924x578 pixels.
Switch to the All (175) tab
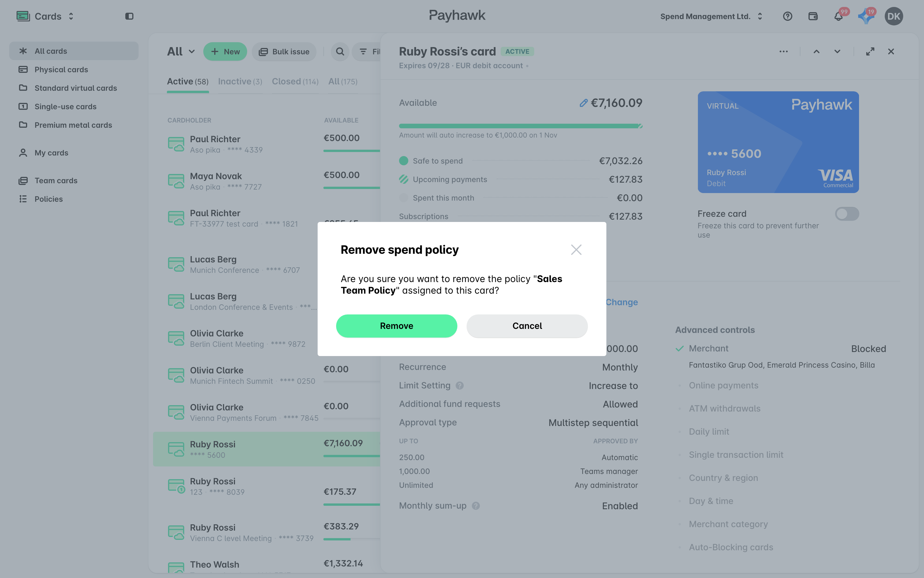(x=342, y=81)
